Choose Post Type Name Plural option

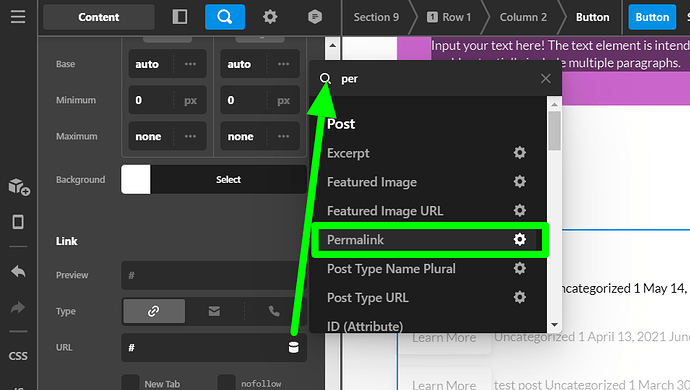[391, 269]
